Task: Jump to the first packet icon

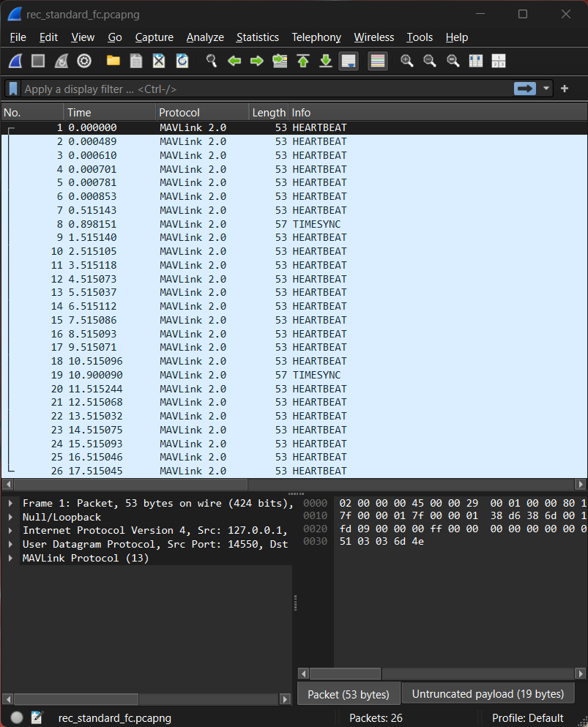Action: point(302,61)
